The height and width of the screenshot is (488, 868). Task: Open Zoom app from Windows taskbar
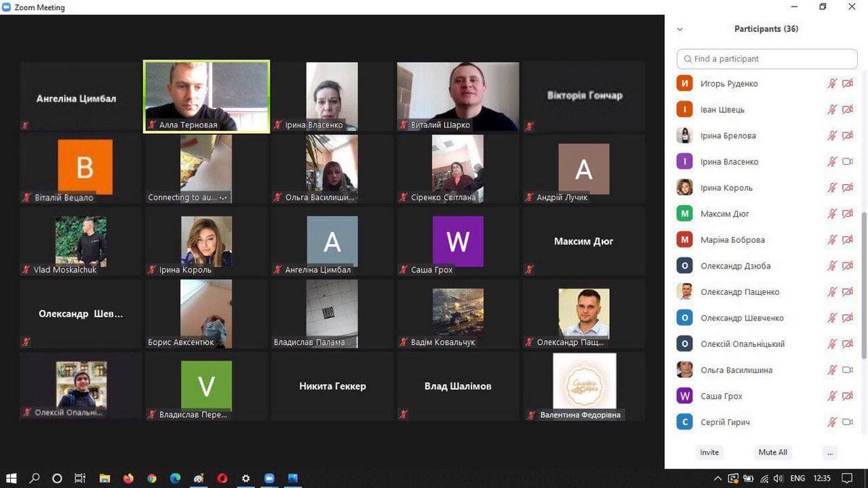point(269,479)
